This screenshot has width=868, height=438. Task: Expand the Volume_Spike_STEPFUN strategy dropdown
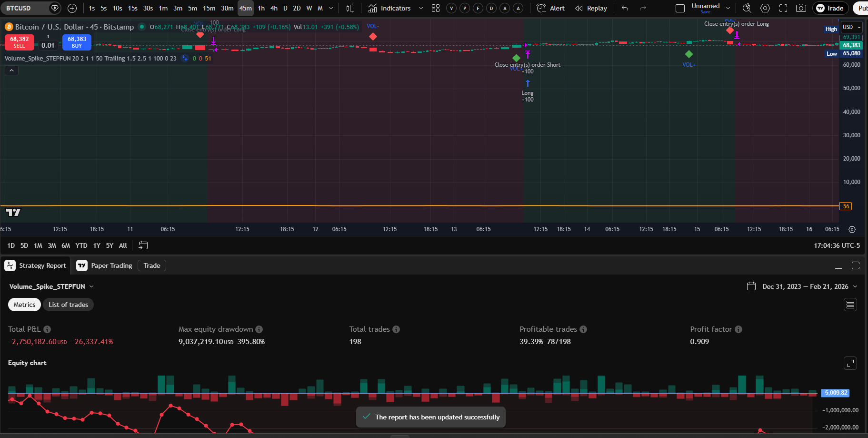click(x=91, y=286)
